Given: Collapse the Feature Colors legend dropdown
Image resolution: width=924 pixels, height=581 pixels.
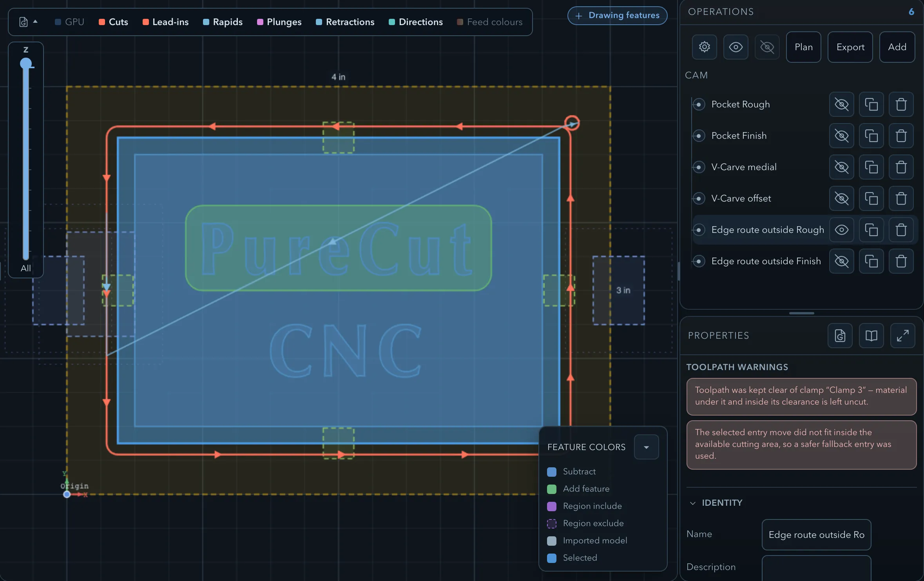Looking at the screenshot, I should tap(646, 447).
